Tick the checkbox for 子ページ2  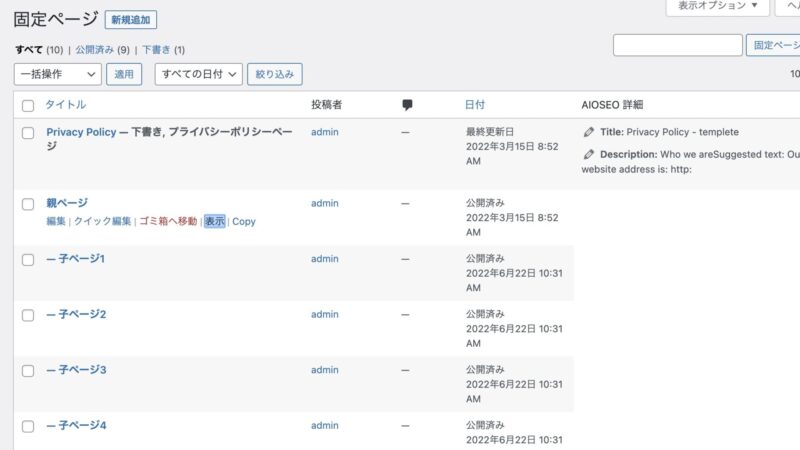pos(28,315)
